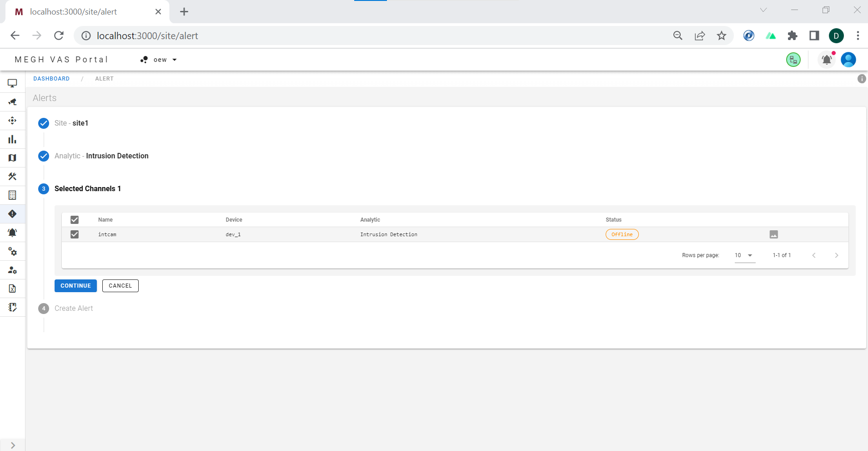Screen dimensions: 868x451
Task: Open the security camera sidebar icon
Action: [x=12, y=102]
